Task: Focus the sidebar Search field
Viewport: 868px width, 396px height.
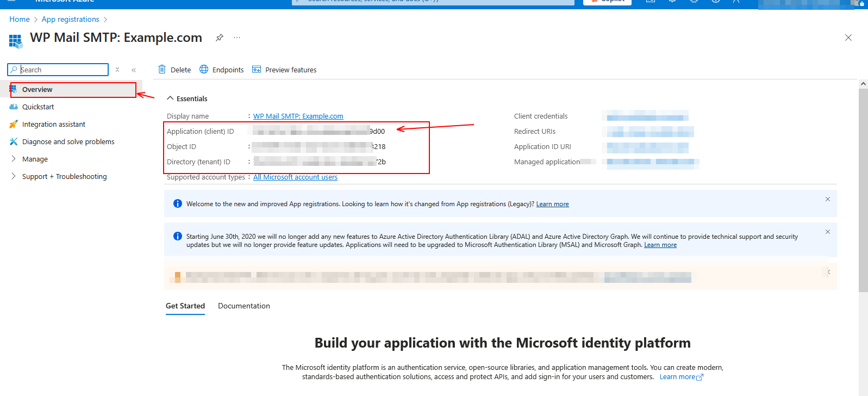Action: click(x=58, y=70)
